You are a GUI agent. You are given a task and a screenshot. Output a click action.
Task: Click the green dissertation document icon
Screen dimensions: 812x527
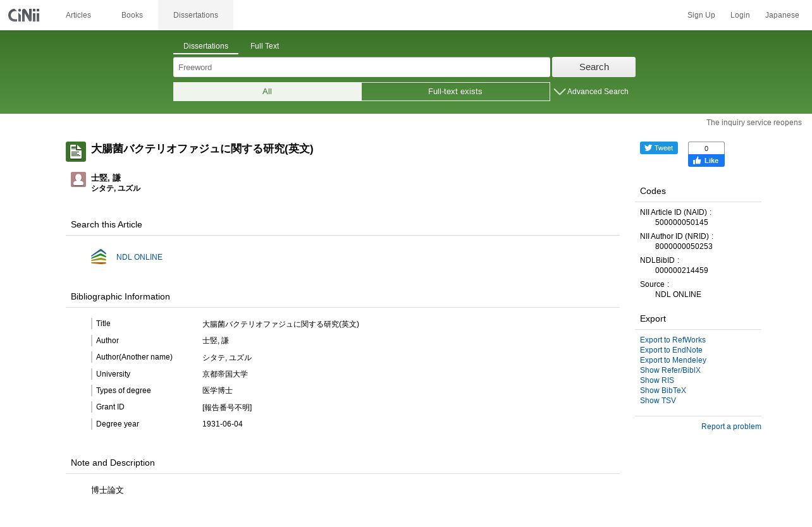coord(76,152)
